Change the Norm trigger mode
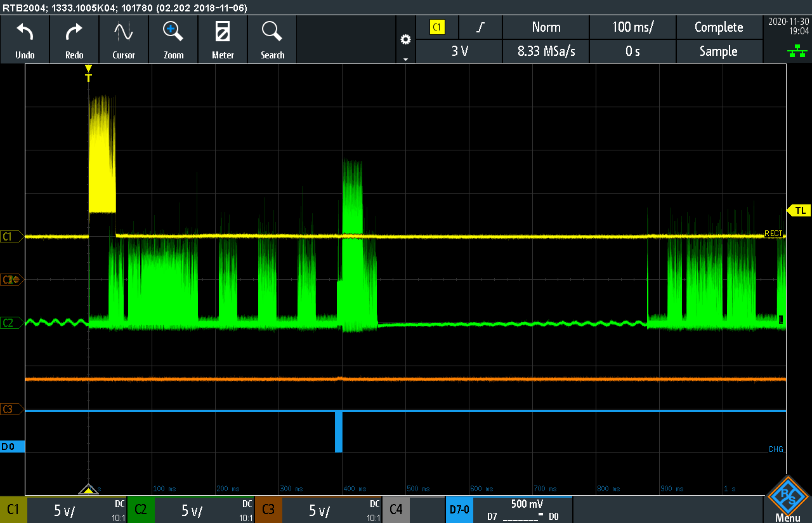The width and height of the screenshot is (812, 523). (x=546, y=27)
